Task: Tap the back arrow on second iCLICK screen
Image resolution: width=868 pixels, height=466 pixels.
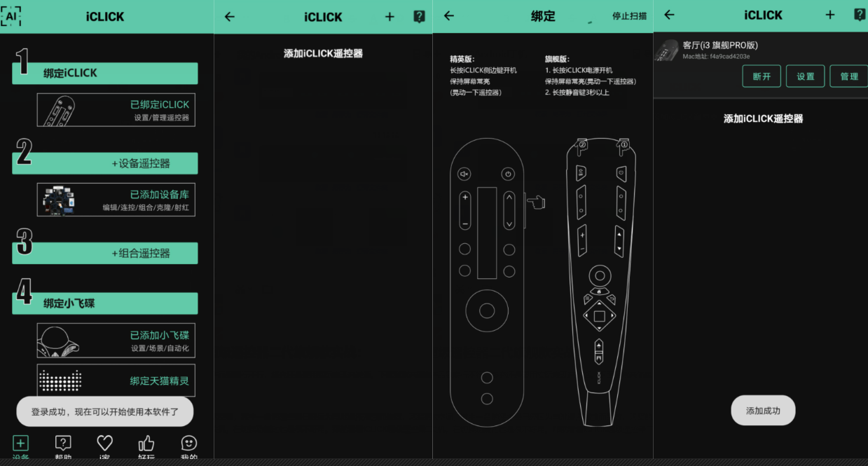Action: pyautogui.click(x=229, y=16)
